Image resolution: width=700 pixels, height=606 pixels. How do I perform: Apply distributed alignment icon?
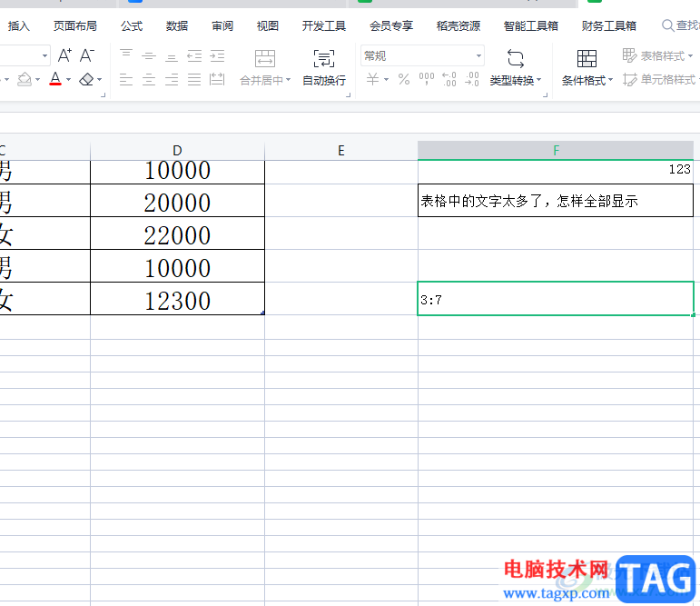click(217, 80)
